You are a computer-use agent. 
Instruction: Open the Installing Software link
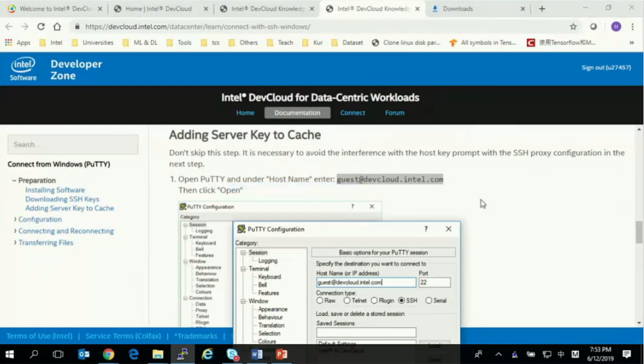55,190
